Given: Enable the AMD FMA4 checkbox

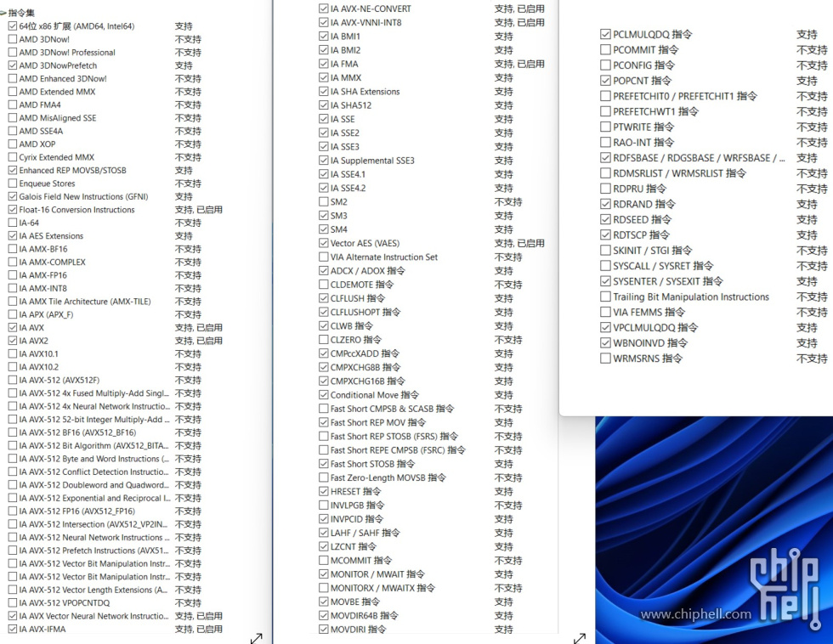Looking at the screenshot, I should pos(13,105).
